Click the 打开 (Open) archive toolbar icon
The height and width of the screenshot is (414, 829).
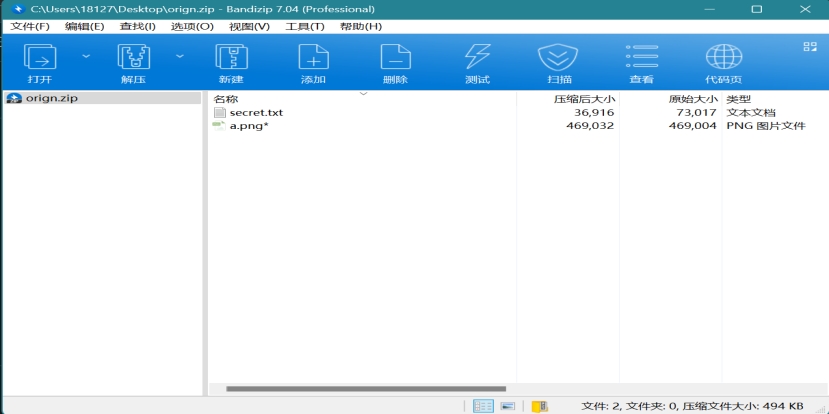point(40,62)
